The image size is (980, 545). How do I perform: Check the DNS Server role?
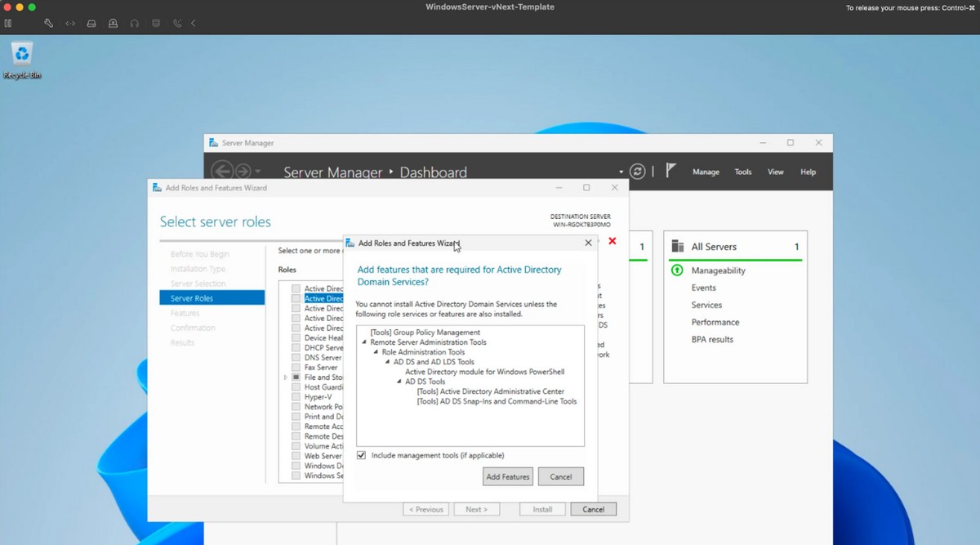click(294, 357)
